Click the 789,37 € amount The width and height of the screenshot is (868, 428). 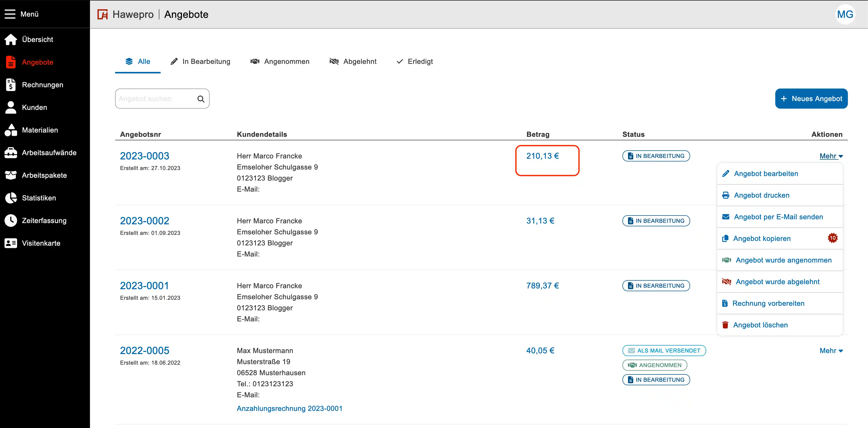click(543, 286)
